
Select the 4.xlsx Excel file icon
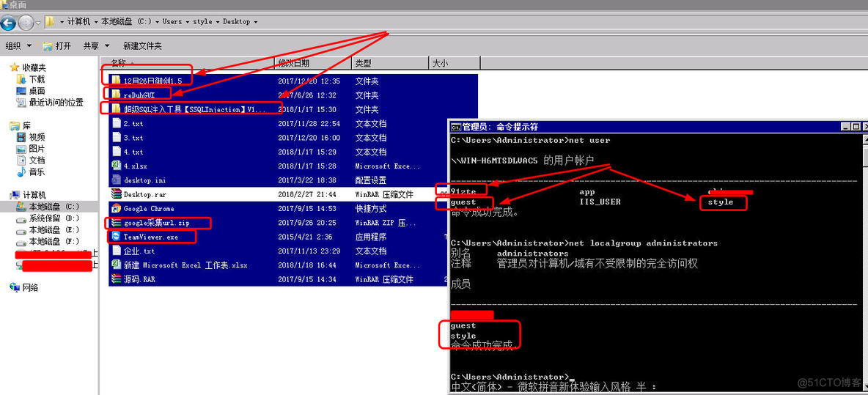(x=117, y=166)
